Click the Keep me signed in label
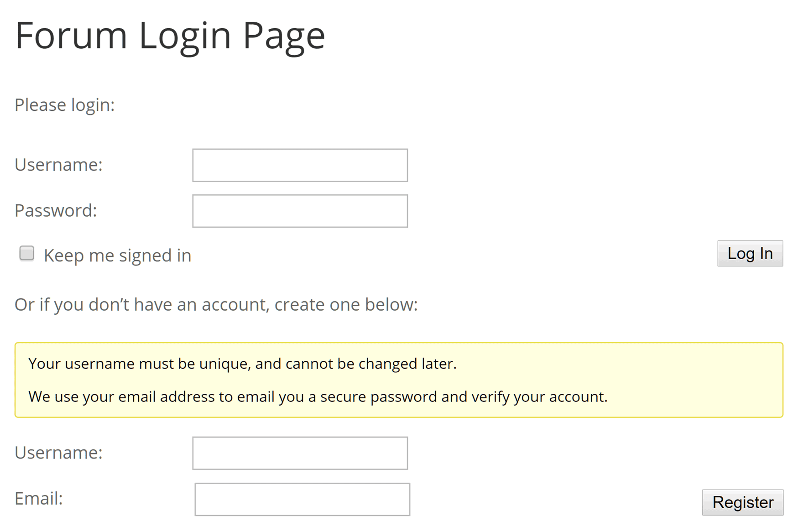The width and height of the screenshot is (803, 532). point(117,256)
